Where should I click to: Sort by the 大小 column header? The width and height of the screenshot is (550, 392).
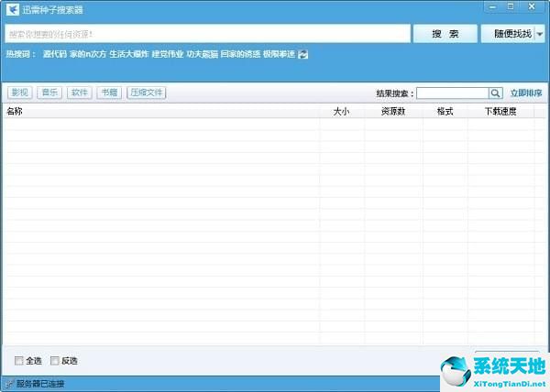[x=341, y=112]
